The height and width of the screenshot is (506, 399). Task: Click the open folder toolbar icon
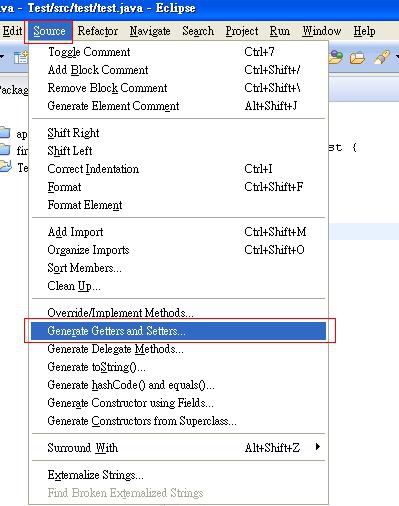tap(357, 58)
